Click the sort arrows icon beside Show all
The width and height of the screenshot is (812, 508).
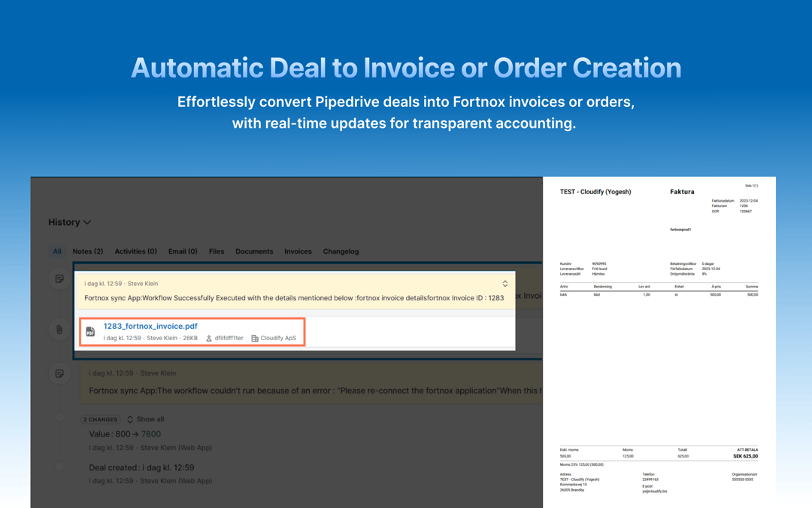click(130, 419)
